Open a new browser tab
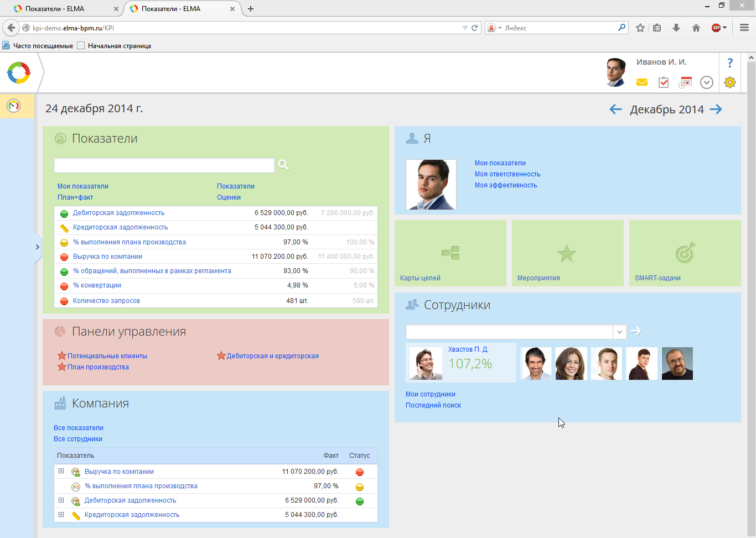This screenshot has width=756, height=538. 251,9
